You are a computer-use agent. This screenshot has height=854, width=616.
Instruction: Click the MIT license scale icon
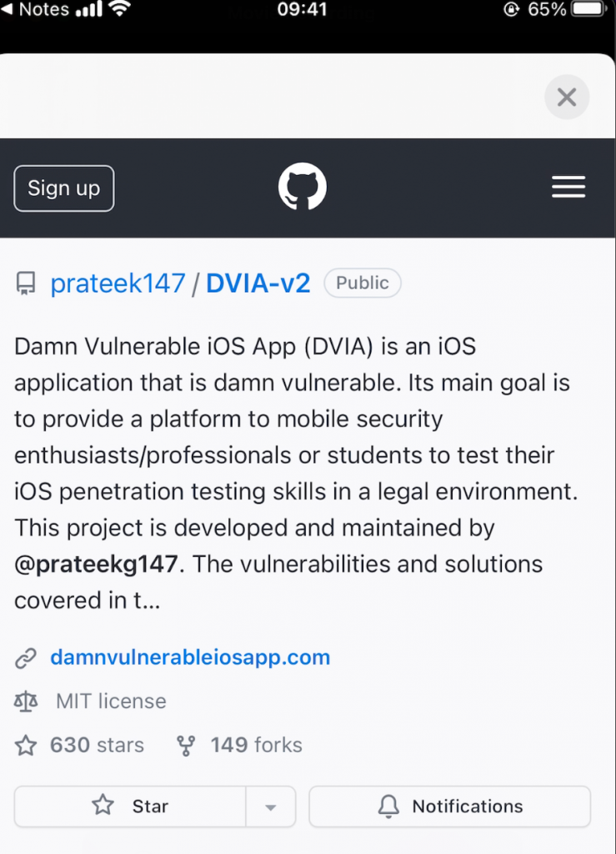26,701
